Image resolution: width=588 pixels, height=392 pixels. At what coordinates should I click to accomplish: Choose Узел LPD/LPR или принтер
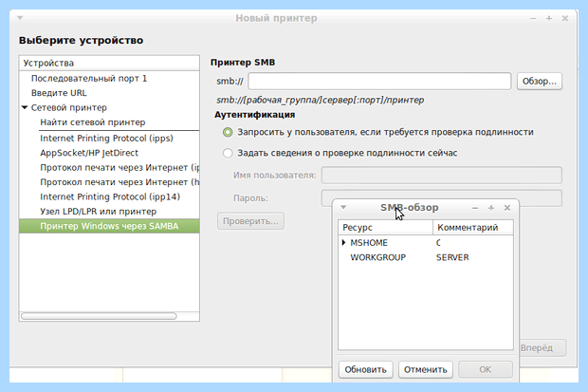click(99, 212)
